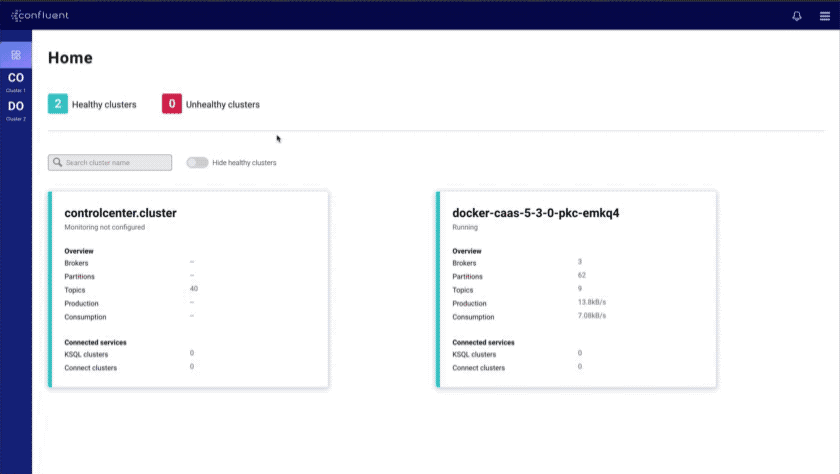Screen dimensions: 840x474
Task: Click the Healthy clusters label
Action: coord(104,104)
